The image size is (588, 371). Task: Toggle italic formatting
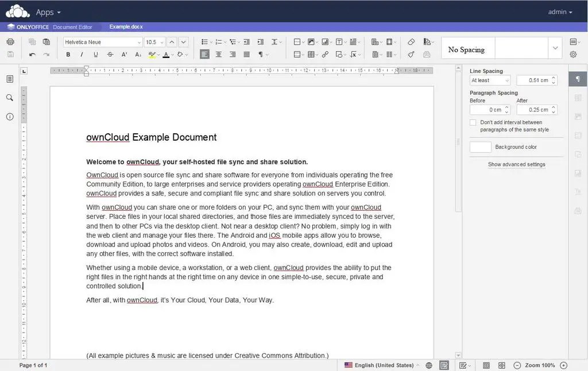pyautogui.click(x=82, y=55)
